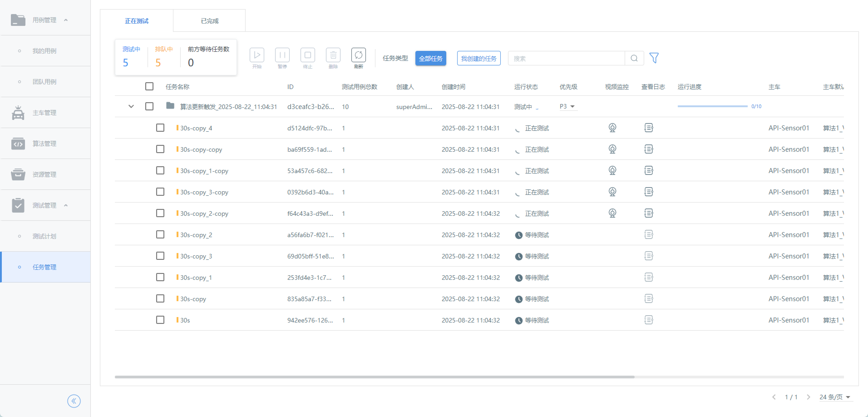Toggle the select-all header checkbox
Image resolution: width=868 pixels, height=417 pixels.
pos(149,87)
